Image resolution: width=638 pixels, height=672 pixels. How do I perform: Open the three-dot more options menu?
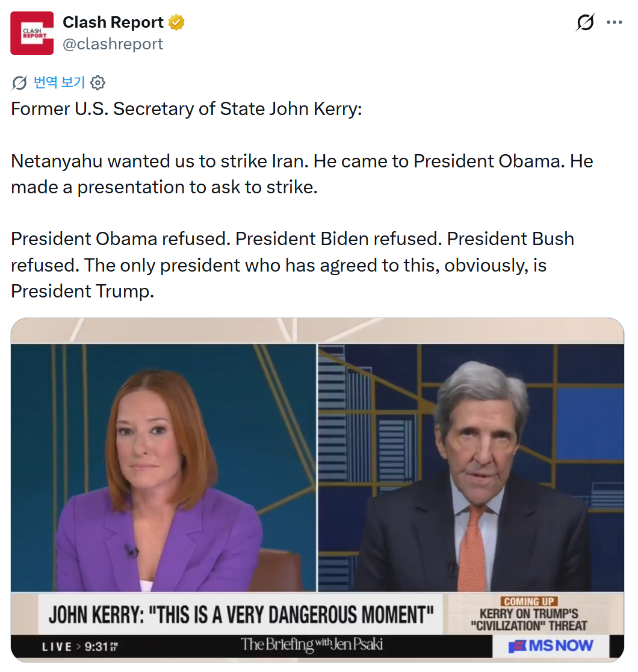tap(614, 22)
